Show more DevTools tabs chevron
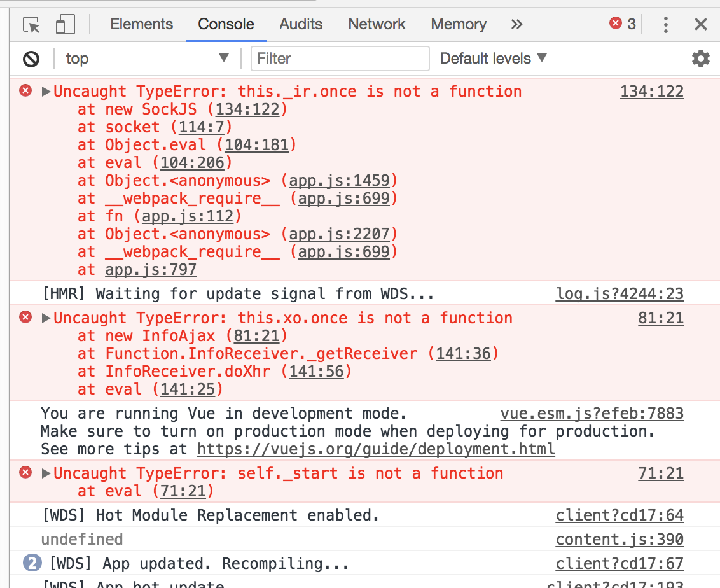Viewport: 720px width, 588px height. (516, 24)
